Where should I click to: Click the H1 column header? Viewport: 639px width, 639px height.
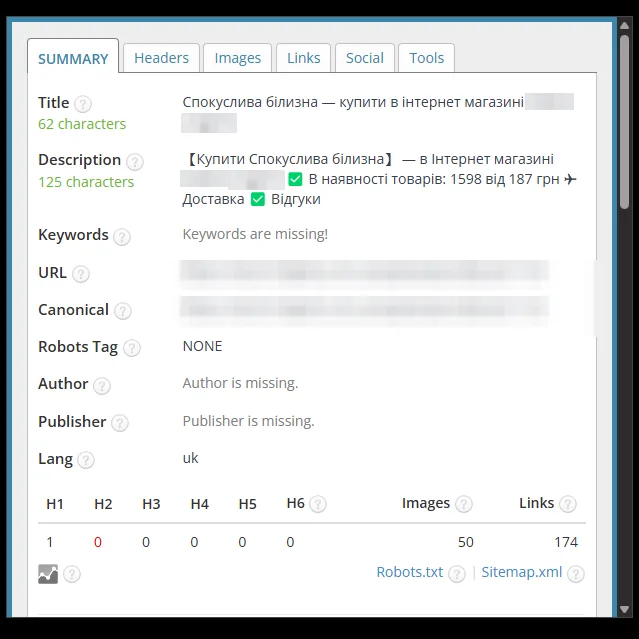pos(55,504)
